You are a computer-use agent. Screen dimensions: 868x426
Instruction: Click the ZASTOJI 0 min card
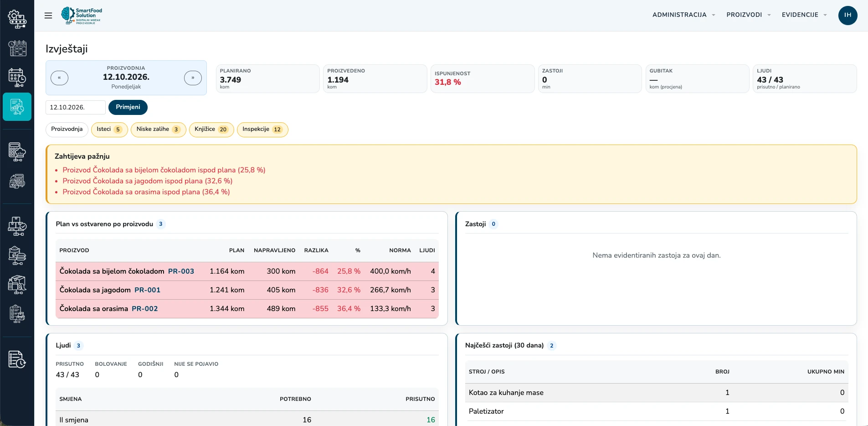coord(590,78)
